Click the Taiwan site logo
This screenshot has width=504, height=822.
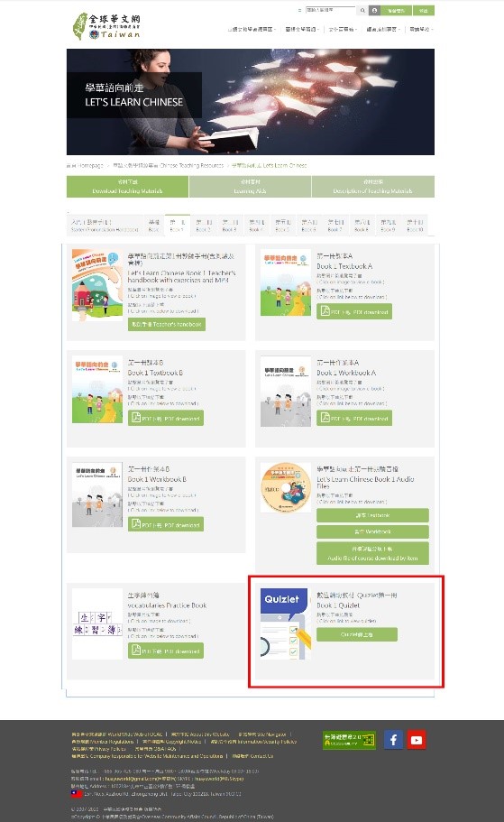(106, 26)
